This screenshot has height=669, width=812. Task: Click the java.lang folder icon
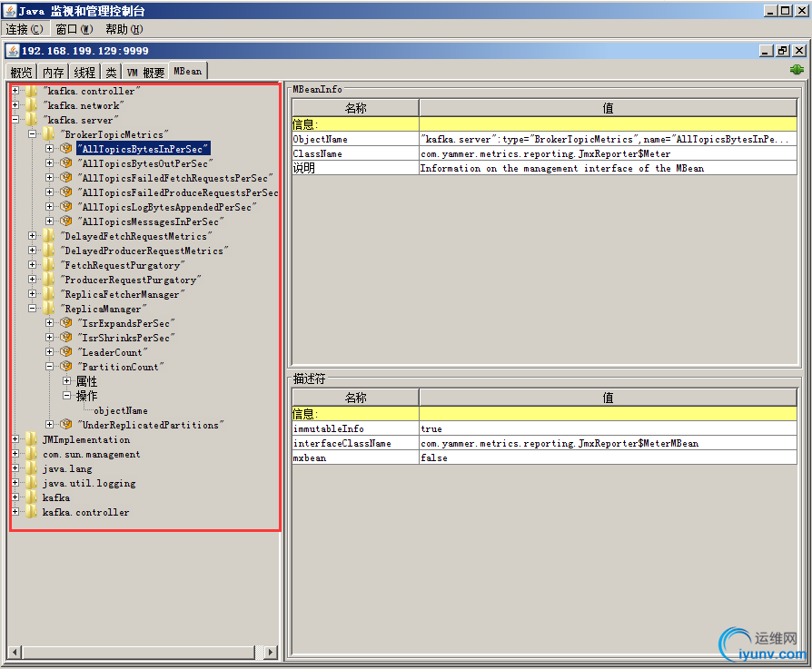click(x=32, y=467)
